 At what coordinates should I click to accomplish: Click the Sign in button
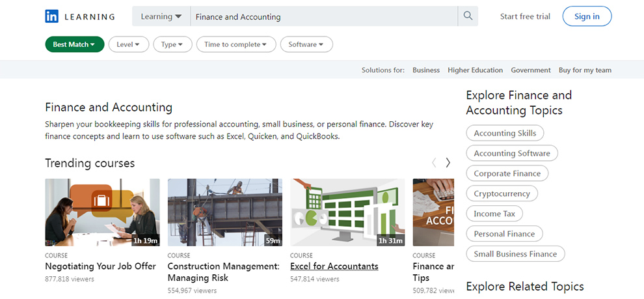(x=587, y=16)
